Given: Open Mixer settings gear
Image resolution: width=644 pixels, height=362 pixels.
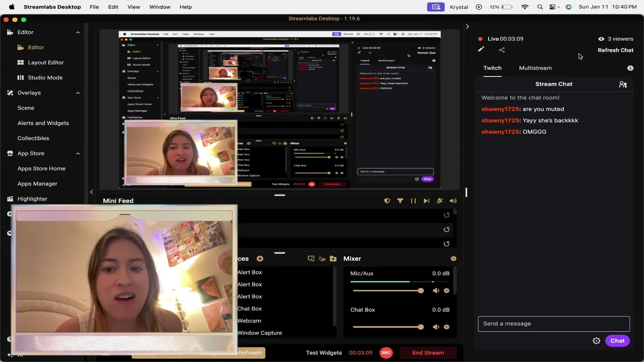Looking at the screenshot, I should (x=453, y=258).
